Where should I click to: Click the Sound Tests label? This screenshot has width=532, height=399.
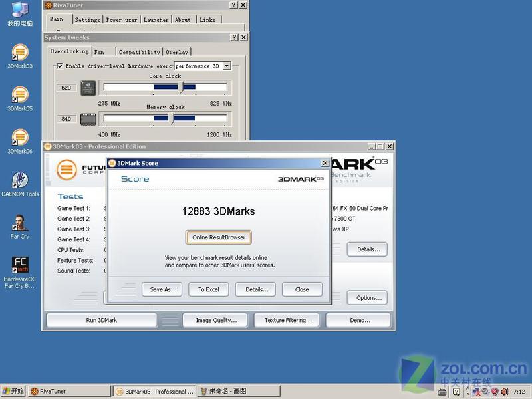[x=74, y=271]
